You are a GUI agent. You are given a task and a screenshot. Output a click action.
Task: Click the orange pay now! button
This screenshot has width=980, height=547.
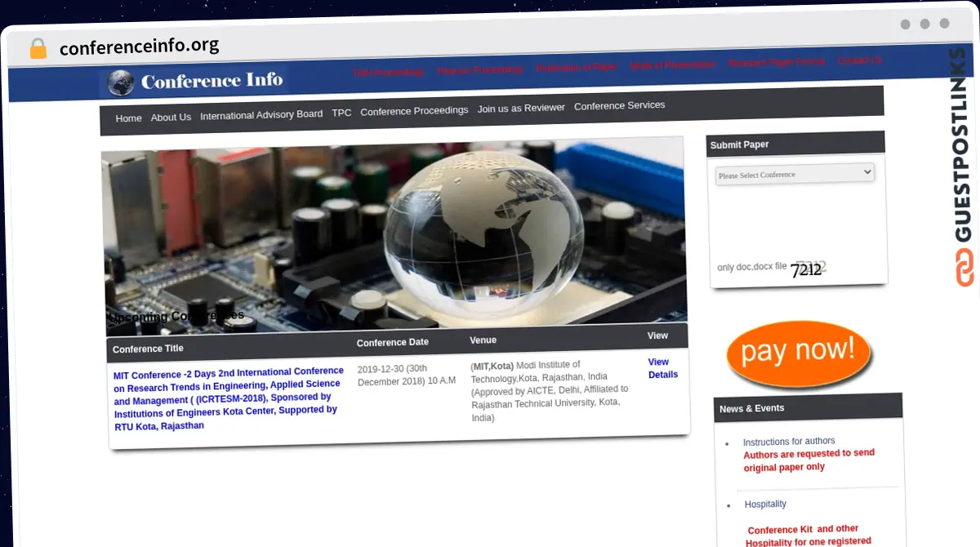point(798,352)
